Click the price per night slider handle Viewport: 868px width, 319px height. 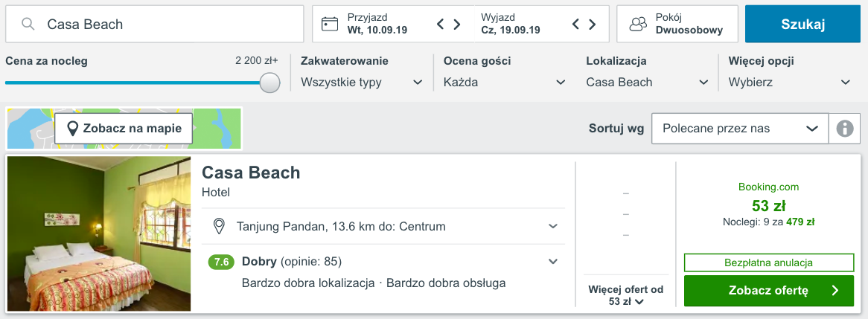[270, 83]
